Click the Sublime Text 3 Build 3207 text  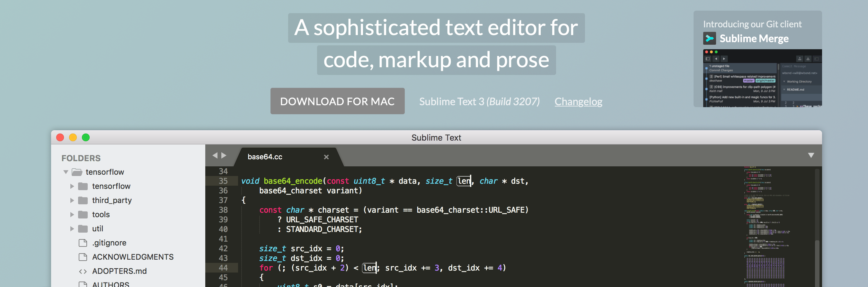479,101
